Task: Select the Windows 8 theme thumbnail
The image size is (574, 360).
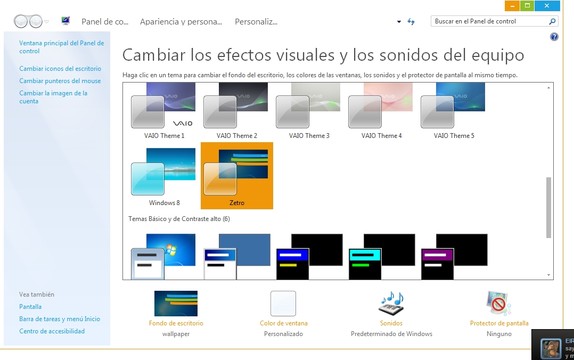Action: pos(164,172)
